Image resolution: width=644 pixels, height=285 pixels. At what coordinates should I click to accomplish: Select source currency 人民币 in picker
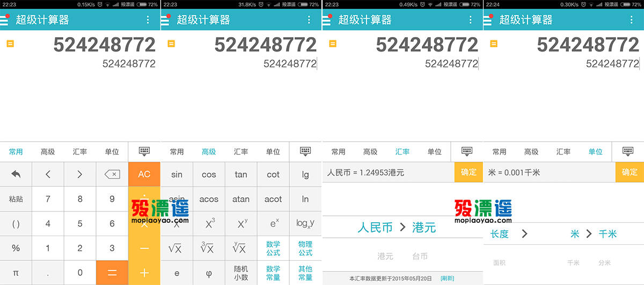[375, 228]
